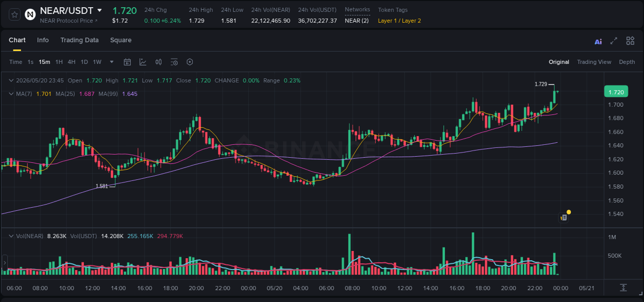Toggle the auto-fit price scale icon
The height and width of the screenshot is (302, 644).
(623, 288)
